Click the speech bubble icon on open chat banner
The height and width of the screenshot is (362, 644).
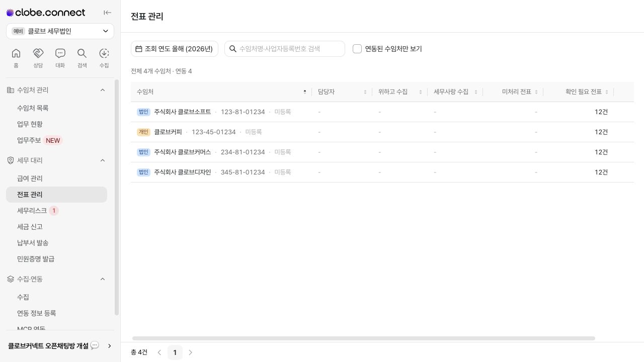[95, 345]
